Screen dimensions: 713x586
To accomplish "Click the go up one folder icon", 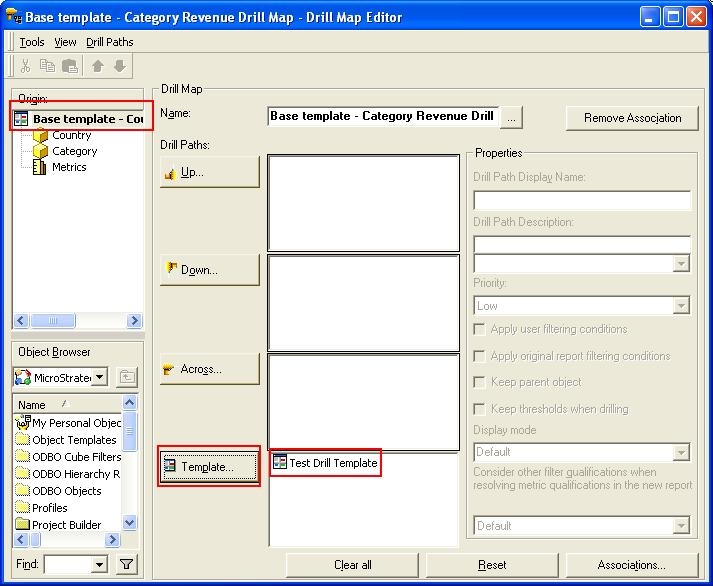I will pyautogui.click(x=127, y=377).
